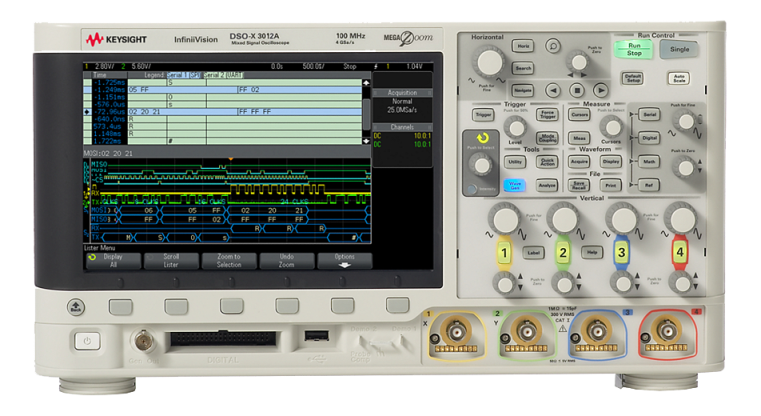Click the Channels panel header

pyautogui.click(x=402, y=127)
